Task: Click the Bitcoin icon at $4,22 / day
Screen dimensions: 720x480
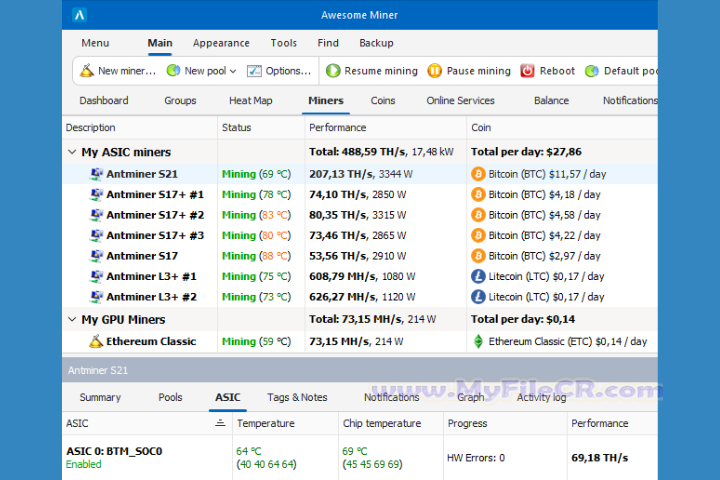Action: [478, 235]
